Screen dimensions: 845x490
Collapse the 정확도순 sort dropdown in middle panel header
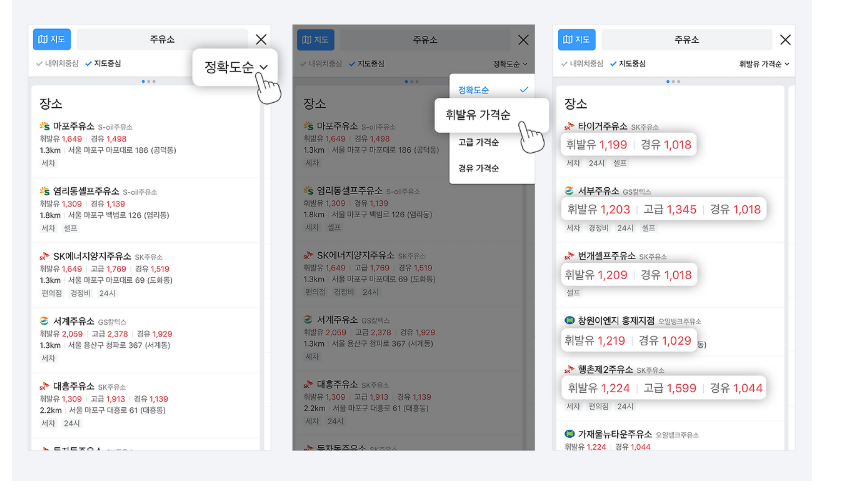(510, 64)
